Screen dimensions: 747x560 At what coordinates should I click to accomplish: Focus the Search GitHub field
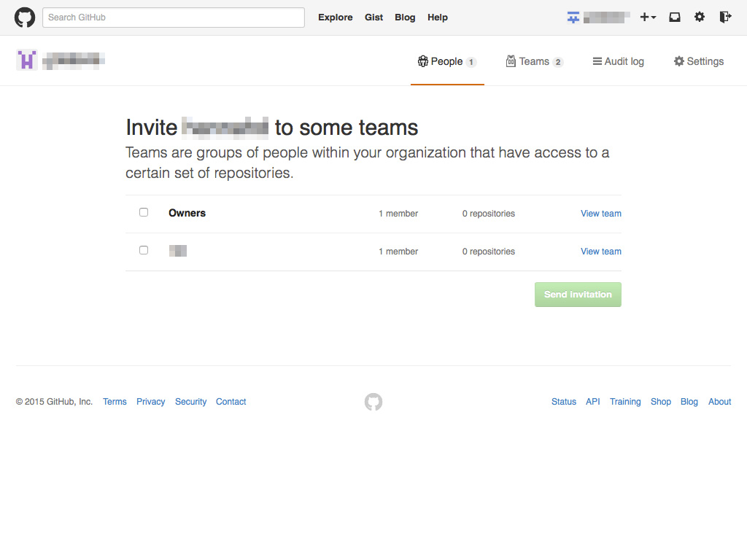pos(174,17)
